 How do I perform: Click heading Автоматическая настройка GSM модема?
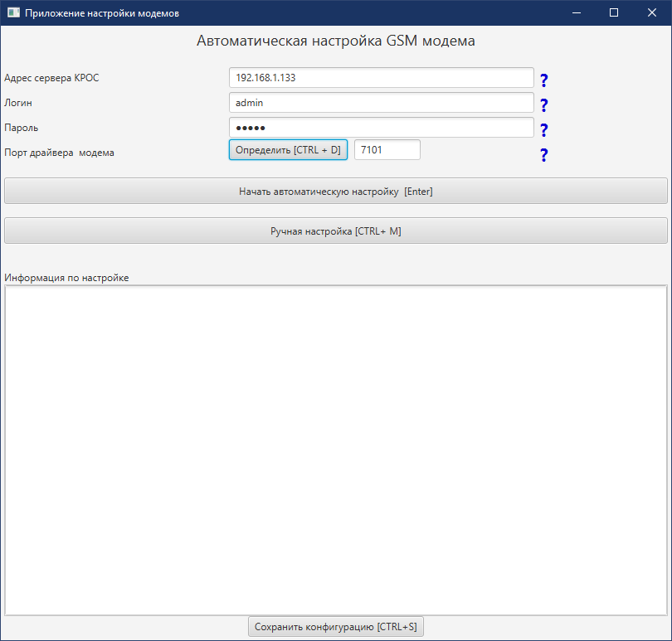pyautogui.click(x=336, y=41)
